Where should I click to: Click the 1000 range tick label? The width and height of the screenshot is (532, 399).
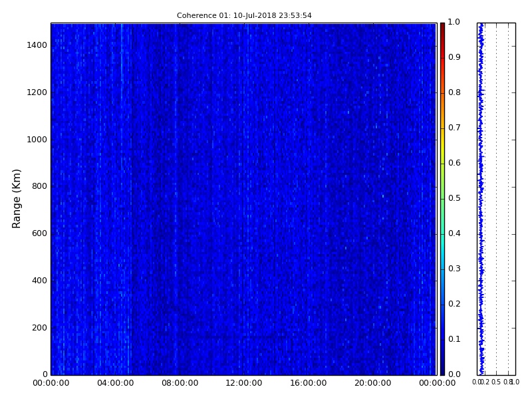click(x=37, y=140)
